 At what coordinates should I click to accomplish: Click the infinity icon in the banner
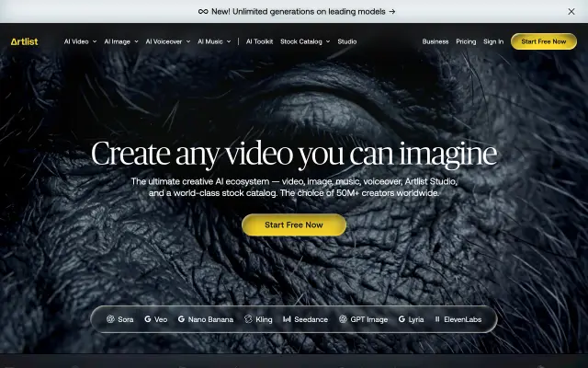point(203,12)
